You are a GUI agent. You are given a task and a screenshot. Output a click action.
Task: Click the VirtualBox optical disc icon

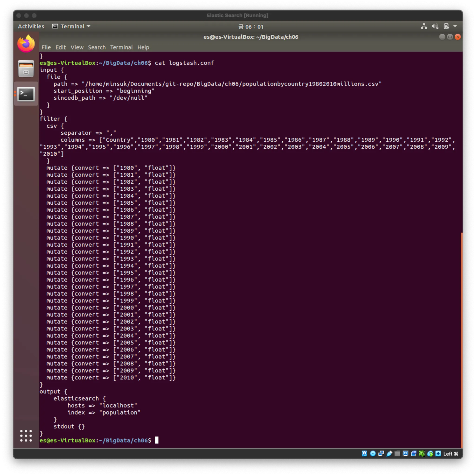[x=373, y=454]
